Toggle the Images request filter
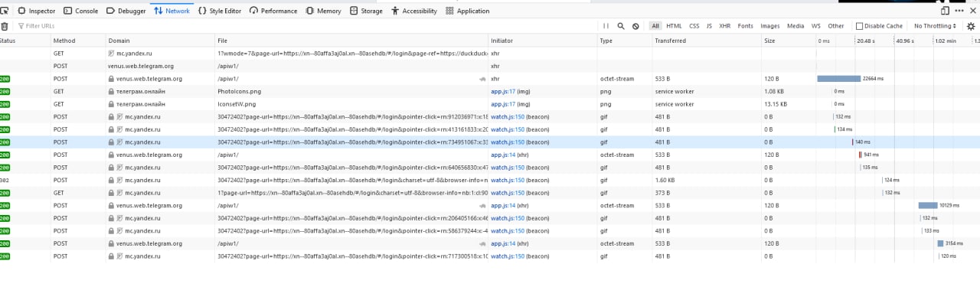This screenshot has height=300, width=980. [770, 26]
